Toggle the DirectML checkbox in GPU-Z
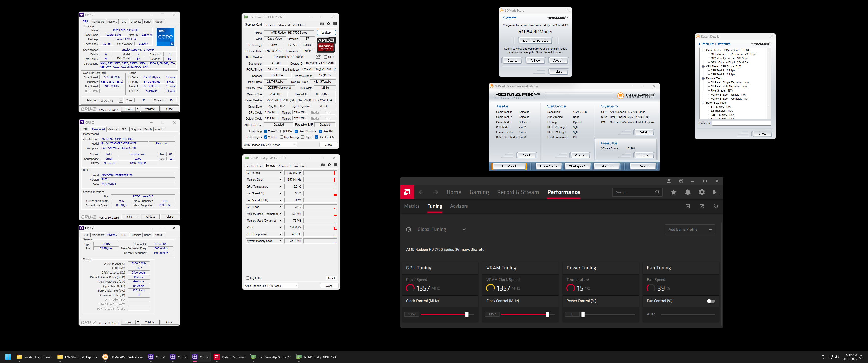 [321, 131]
